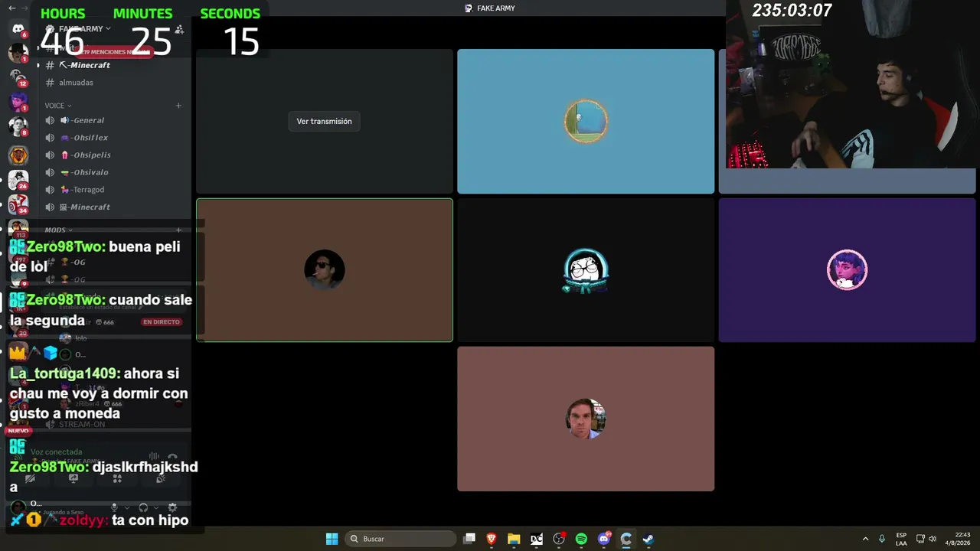980x551 pixels.
Task: Disconnect from the voice channel
Action: tap(173, 456)
